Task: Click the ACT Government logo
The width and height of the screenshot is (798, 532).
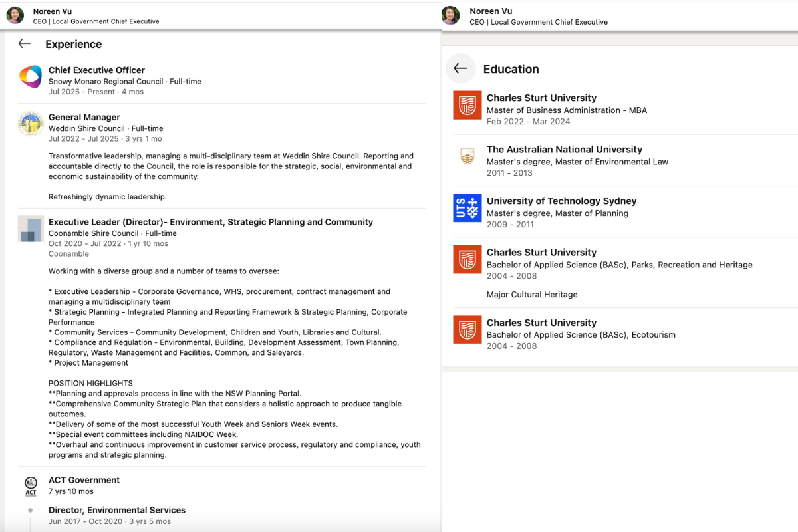Action: tap(31, 485)
